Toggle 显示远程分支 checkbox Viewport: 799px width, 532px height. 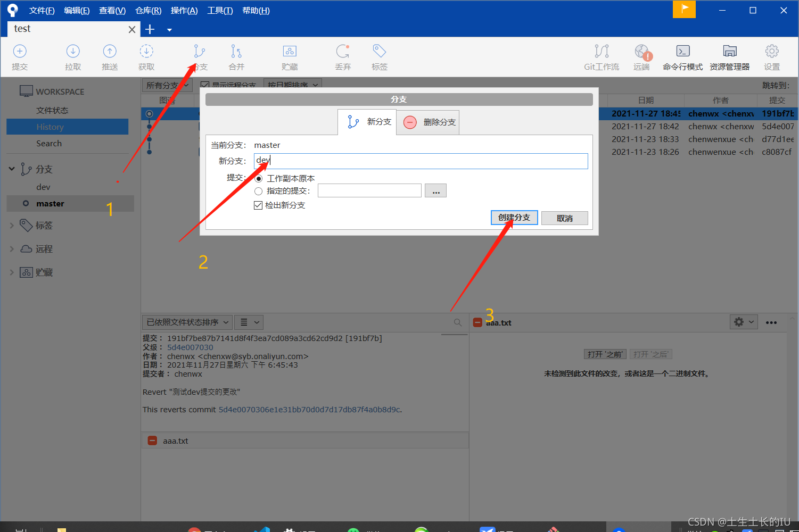(x=204, y=85)
